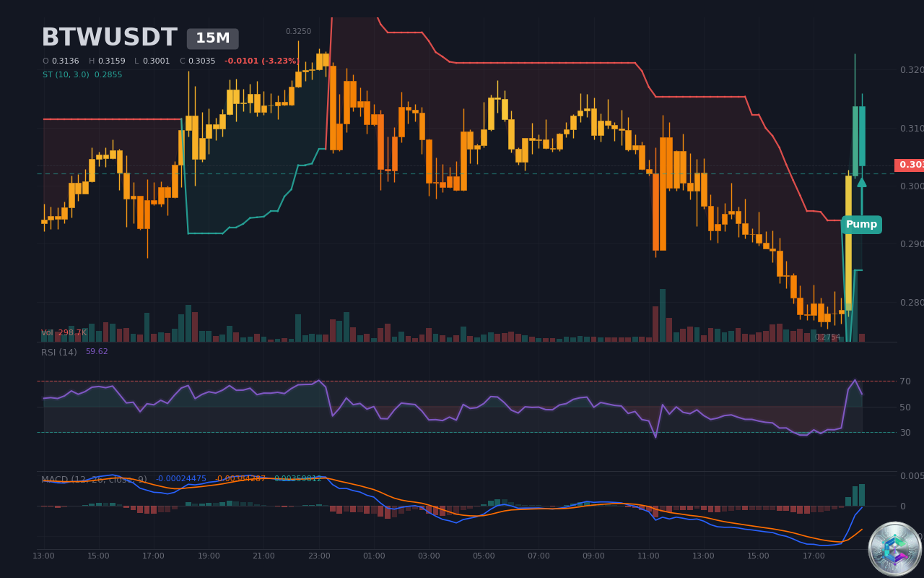The height and width of the screenshot is (578, 924).
Task: Click the 07:00 time axis label
Action: [539, 556]
